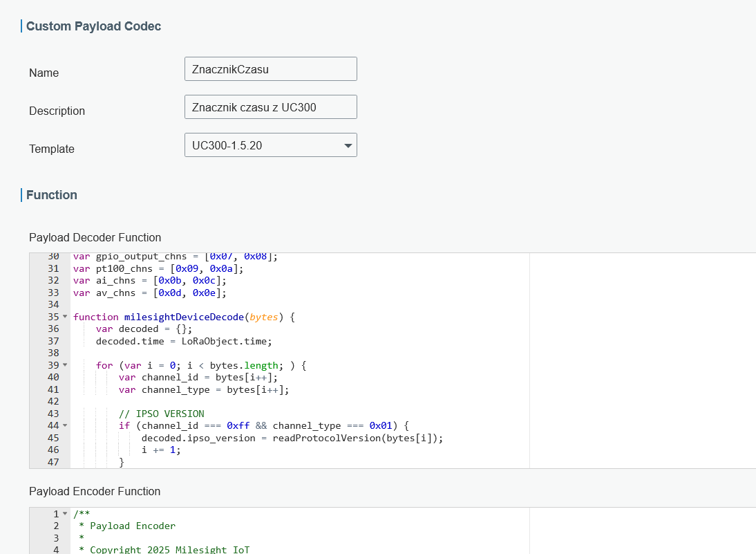756x554 pixels.
Task: Collapse the if block fold at line 44
Action: click(x=65, y=425)
